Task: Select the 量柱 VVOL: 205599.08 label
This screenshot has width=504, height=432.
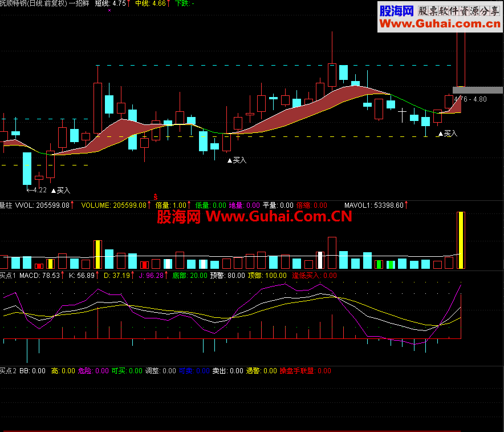Action: [x=35, y=205]
